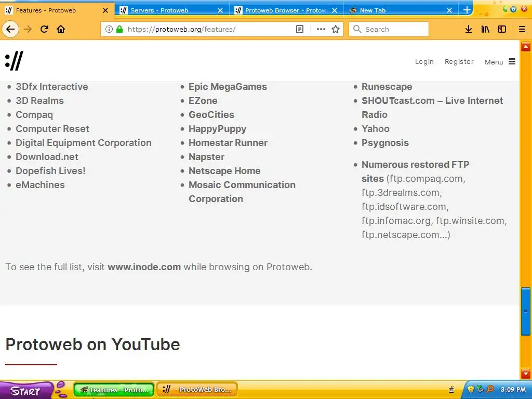
Task: Click the Protoweb on YouTube heading
Action: click(x=92, y=344)
